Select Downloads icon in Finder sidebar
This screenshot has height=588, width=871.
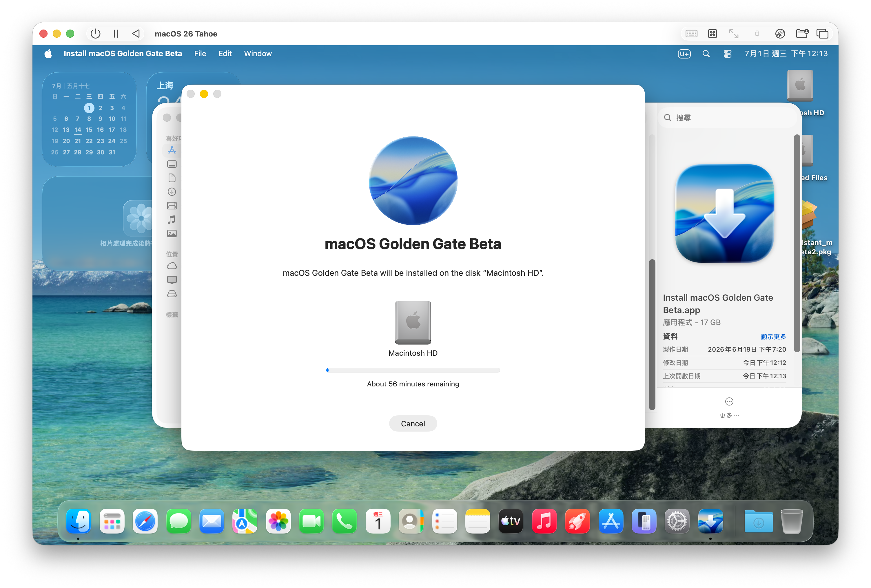[x=172, y=191]
